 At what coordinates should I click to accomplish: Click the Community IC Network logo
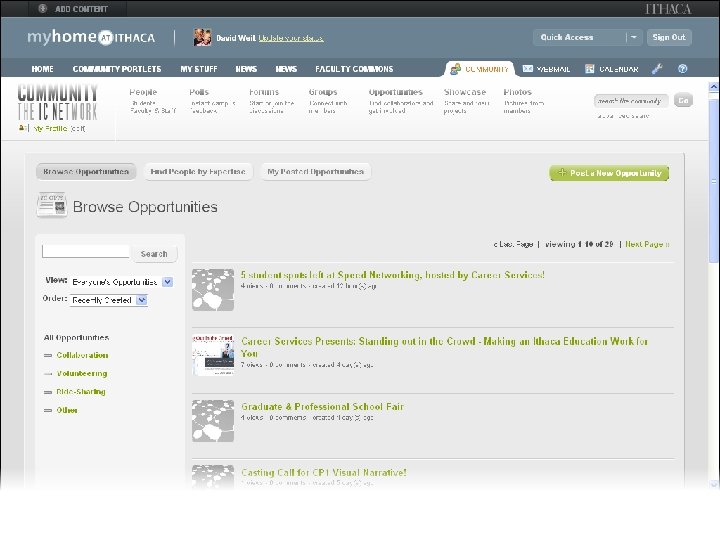(57, 102)
